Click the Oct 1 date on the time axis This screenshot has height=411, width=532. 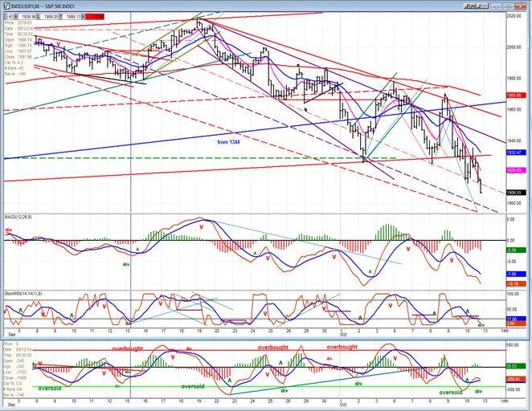pyautogui.click(x=341, y=332)
